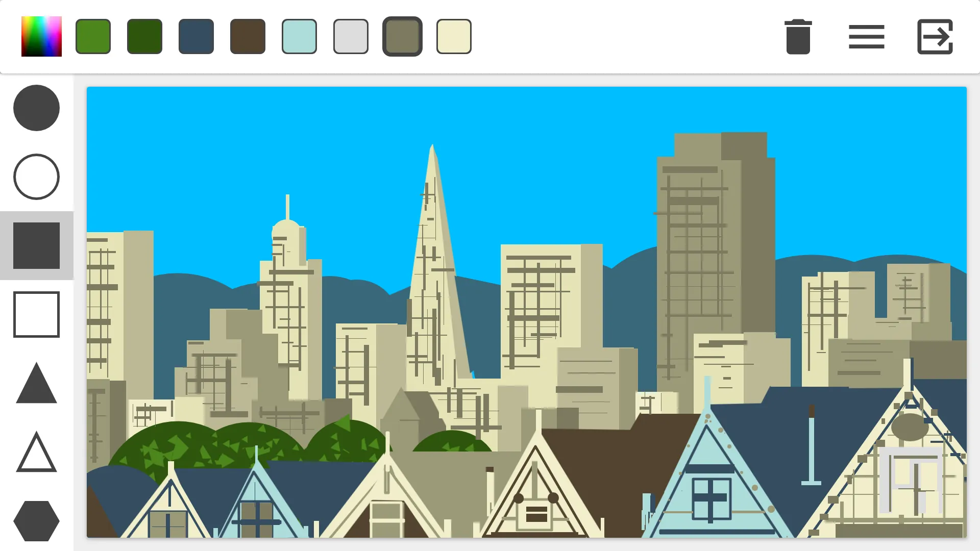Select the brown color swatch

248,36
